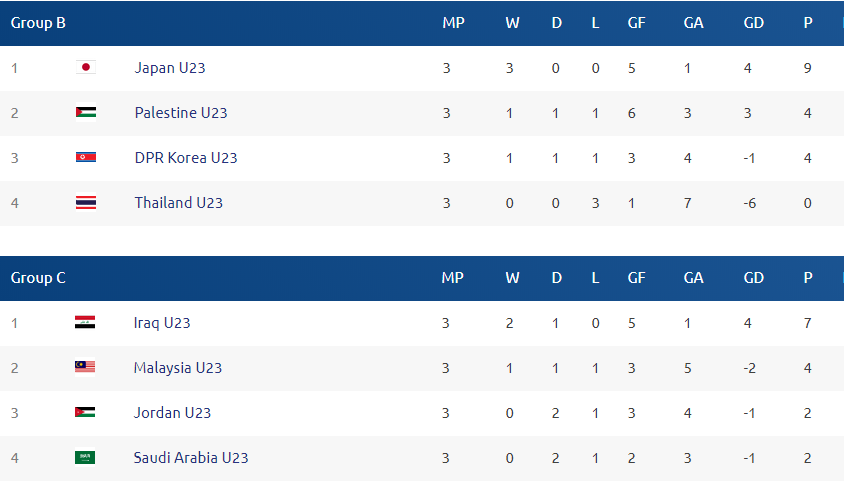The image size is (844, 493).
Task: Open the Iraq U23 team link
Action: coord(161,323)
